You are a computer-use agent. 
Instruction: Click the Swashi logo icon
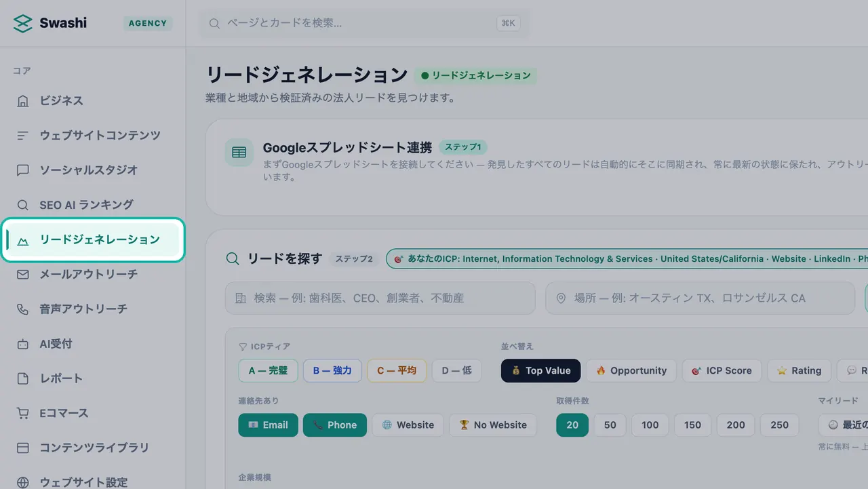[x=23, y=23]
